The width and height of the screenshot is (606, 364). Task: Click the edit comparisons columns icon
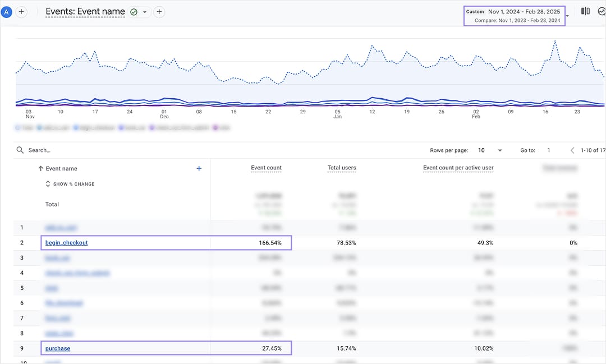(585, 11)
